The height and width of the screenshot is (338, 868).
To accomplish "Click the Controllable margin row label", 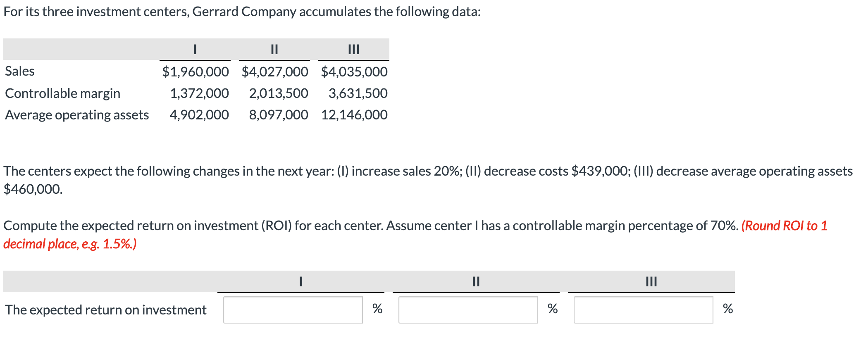I will (x=63, y=93).
